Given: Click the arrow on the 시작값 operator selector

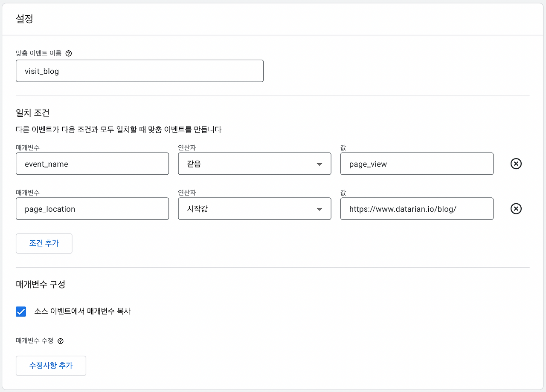Looking at the screenshot, I should [x=319, y=209].
